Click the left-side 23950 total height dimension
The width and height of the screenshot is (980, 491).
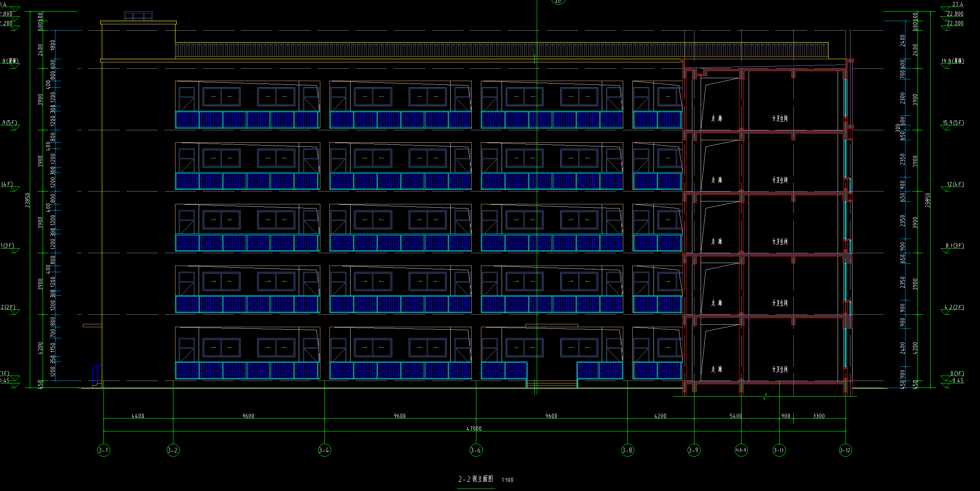[x=28, y=200]
